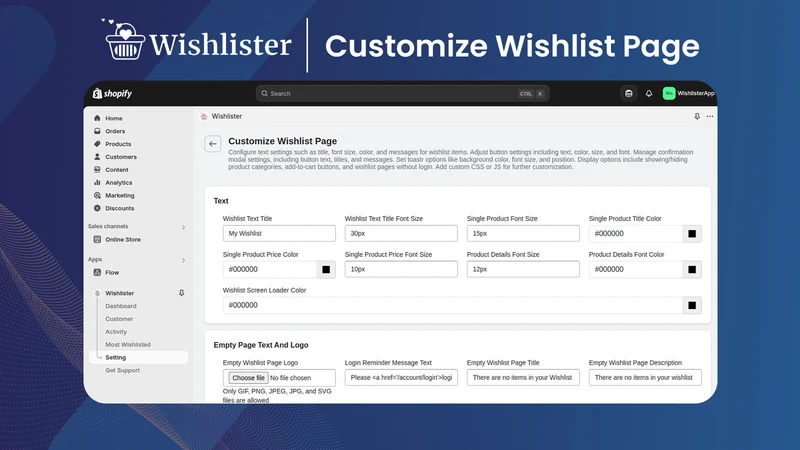
Task: Open Dashboard under Wishlister
Action: point(121,306)
